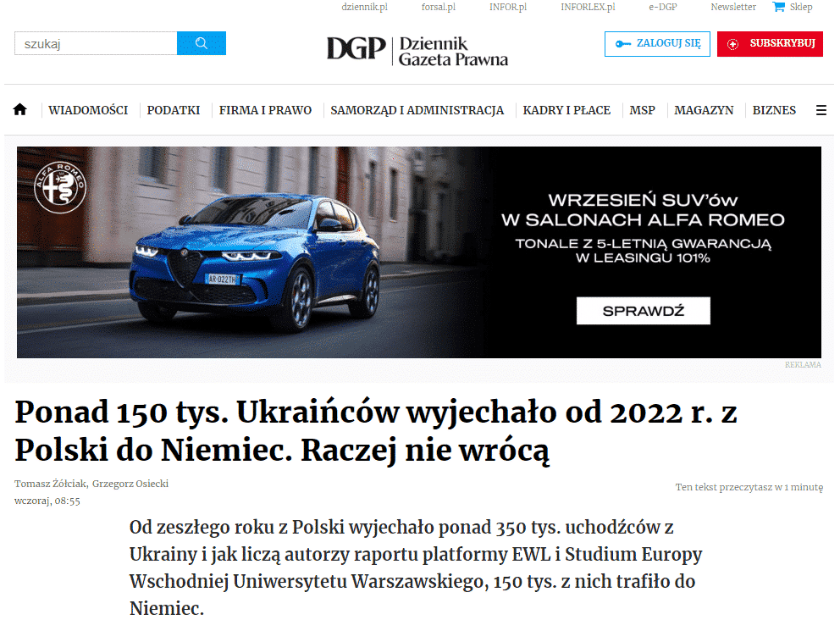Click SPRAWDŹ button in Alfa Romeo ad
This screenshot has width=840, height=631.
coord(644,311)
